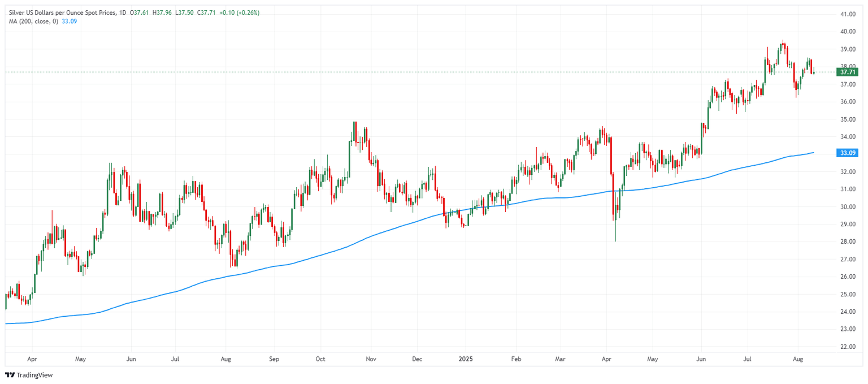Click the TradingView logo icon
Image resolution: width=868 pixels, height=384 pixels.
10,375
